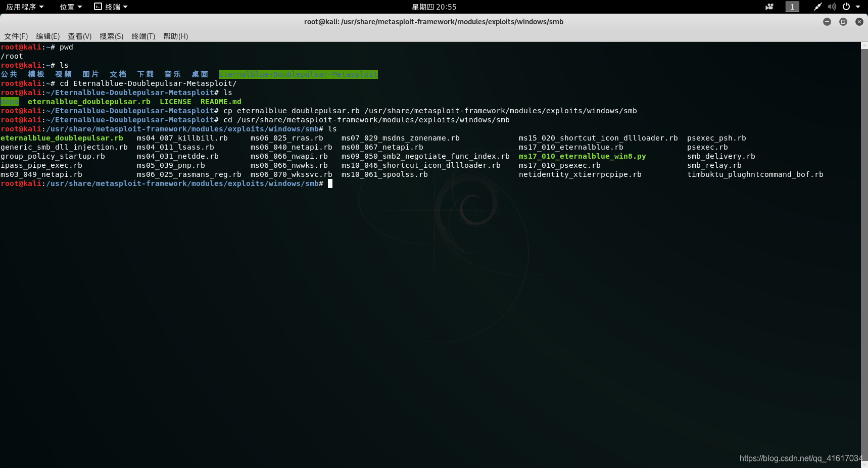This screenshot has height=468, width=868.
Task: Click ms10_046_shortcut_icon_dllloader.rb file name
Action: [421, 165]
